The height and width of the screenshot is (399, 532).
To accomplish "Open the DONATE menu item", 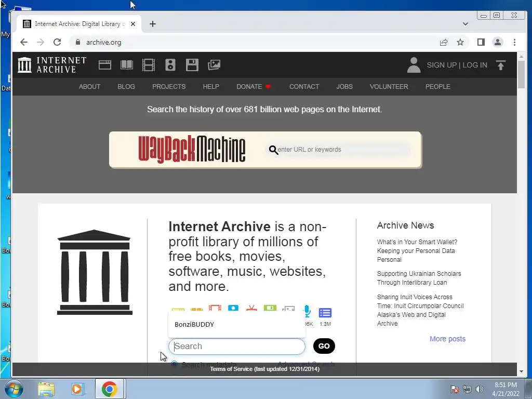I will [254, 87].
